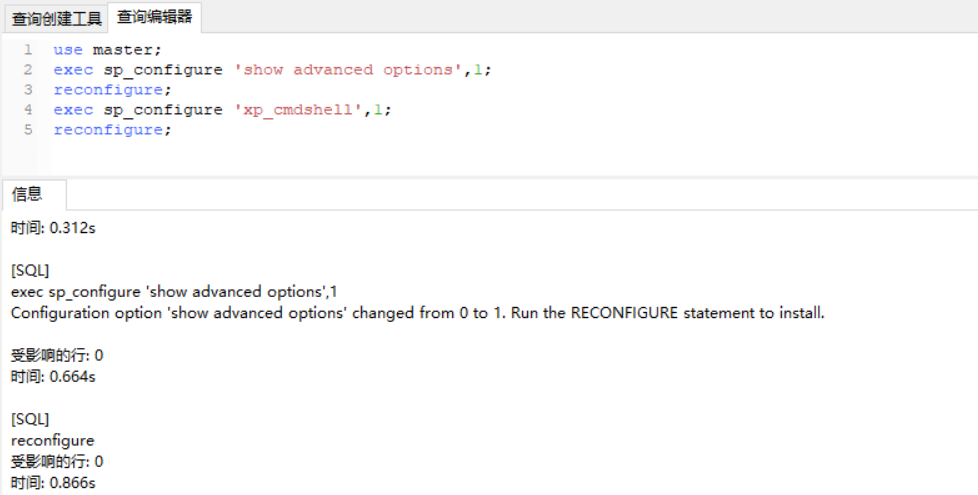The width and height of the screenshot is (978, 495).
Task: Click the last reconfigure keyword on line 5
Action: (x=109, y=130)
